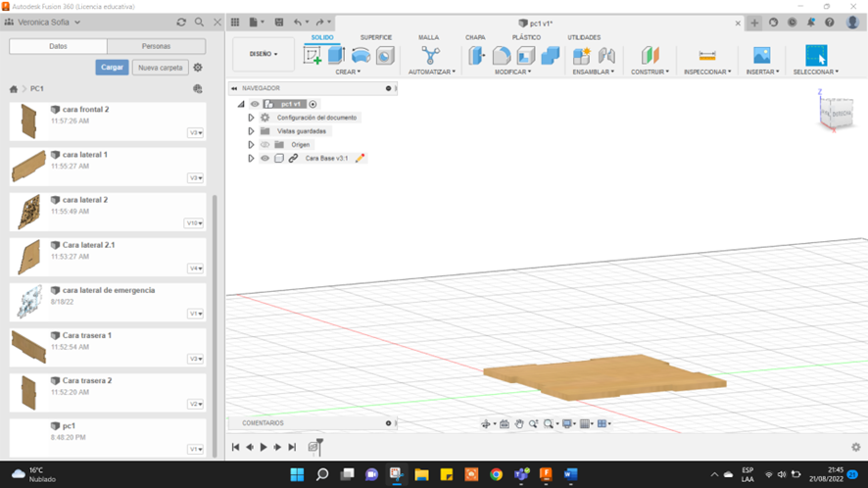Redo the last action
Viewport: 868px width, 488px height.
click(x=320, y=23)
